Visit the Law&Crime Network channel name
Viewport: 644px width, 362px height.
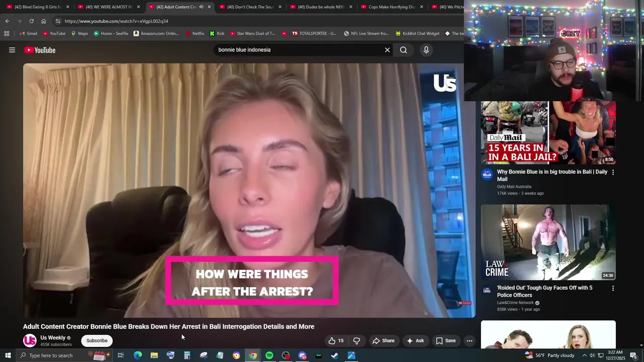(515, 303)
